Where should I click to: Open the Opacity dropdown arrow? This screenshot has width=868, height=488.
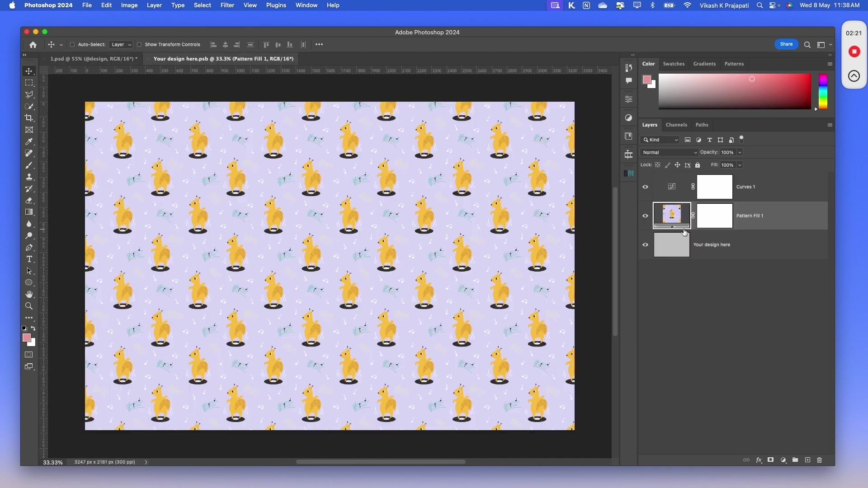point(739,152)
